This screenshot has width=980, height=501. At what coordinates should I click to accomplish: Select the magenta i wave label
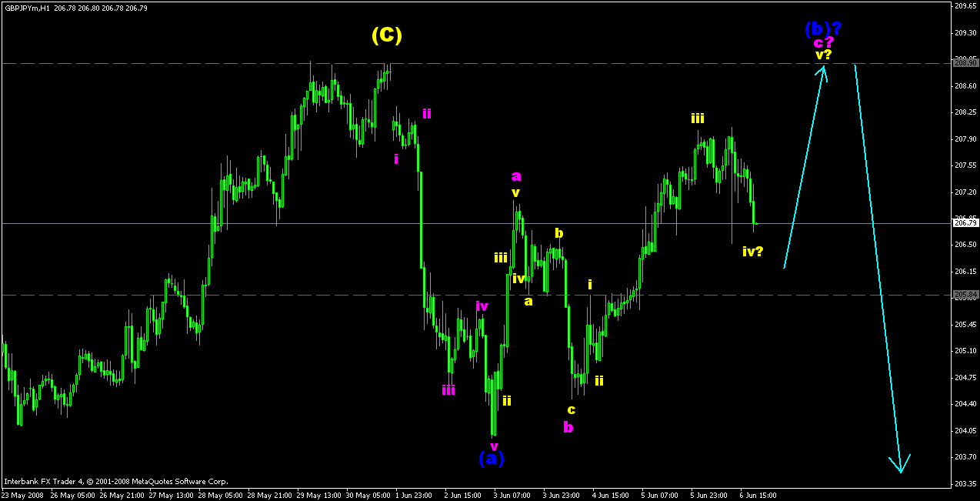[396, 159]
